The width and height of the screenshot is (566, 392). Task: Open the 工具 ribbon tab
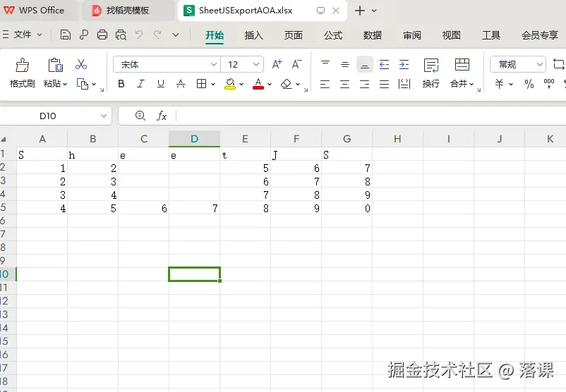[x=491, y=35]
